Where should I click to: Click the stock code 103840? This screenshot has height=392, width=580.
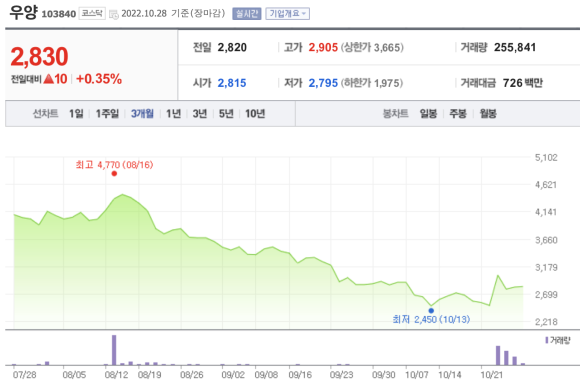point(59,14)
